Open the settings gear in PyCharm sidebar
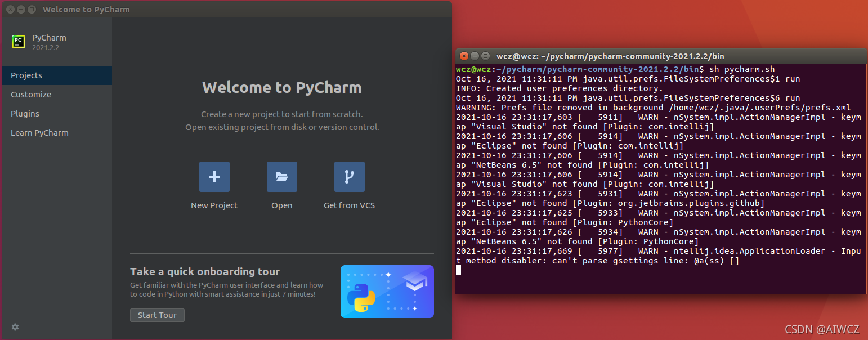The image size is (868, 340). [15, 327]
